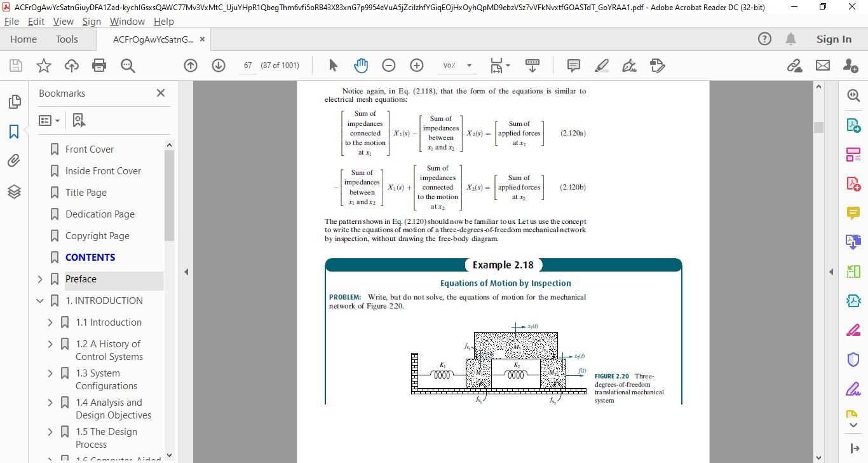Add a sticky note comment
868x463 pixels.
click(x=573, y=66)
